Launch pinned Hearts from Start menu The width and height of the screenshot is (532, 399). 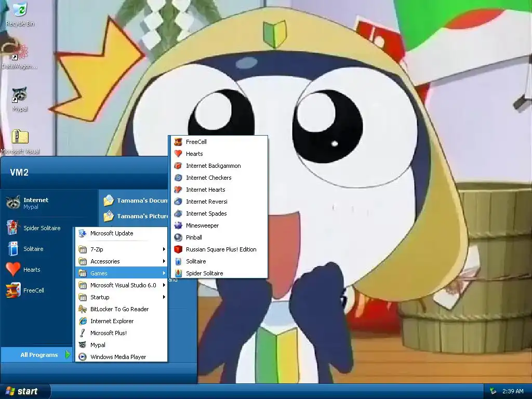tap(23, 270)
